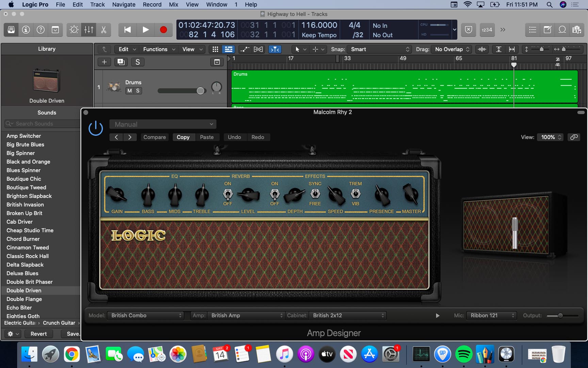588x368 pixels.
Task: Click Revert in the Library
Action: coord(38,334)
